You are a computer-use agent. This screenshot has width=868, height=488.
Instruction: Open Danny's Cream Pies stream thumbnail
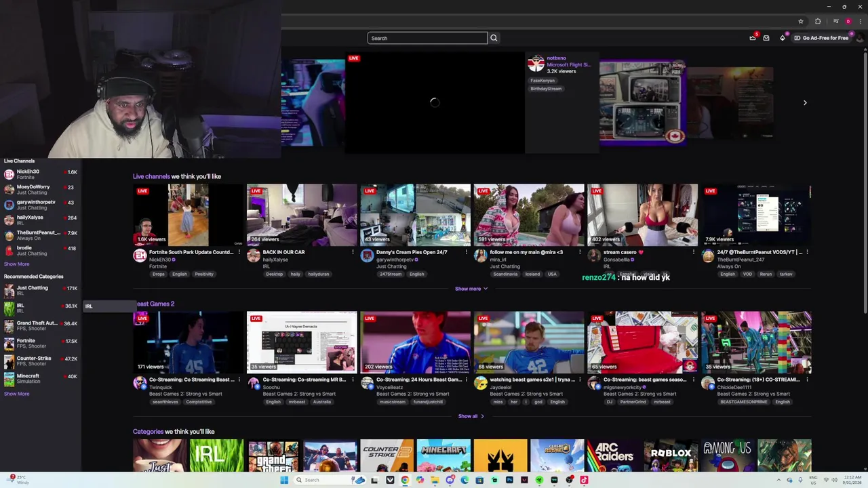click(x=415, y=214)
